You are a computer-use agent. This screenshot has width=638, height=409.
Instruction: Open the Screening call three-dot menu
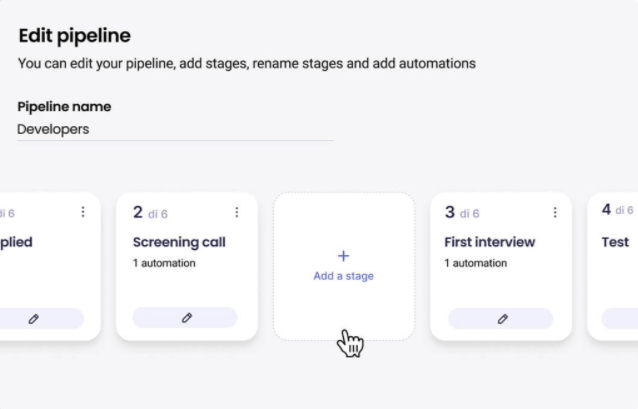[237, 212]
